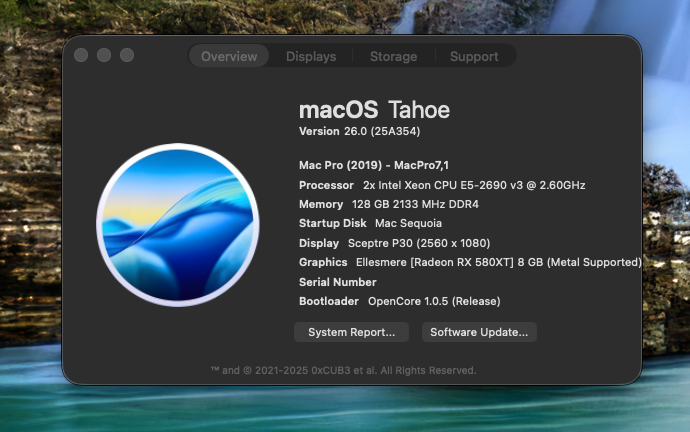The height and width of the screenshot is (432, 690).
Task: Click the Serial Number label
Action: tap(338, 282)
